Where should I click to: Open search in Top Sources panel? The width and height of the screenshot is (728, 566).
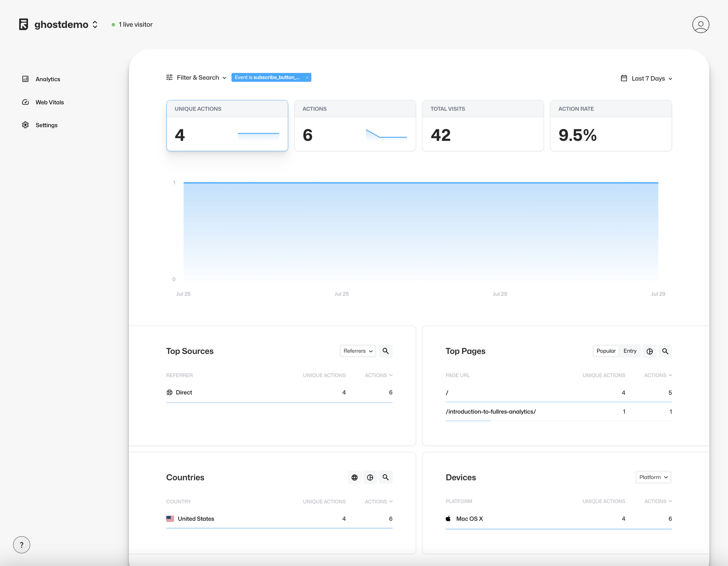(x=385, y=351)
